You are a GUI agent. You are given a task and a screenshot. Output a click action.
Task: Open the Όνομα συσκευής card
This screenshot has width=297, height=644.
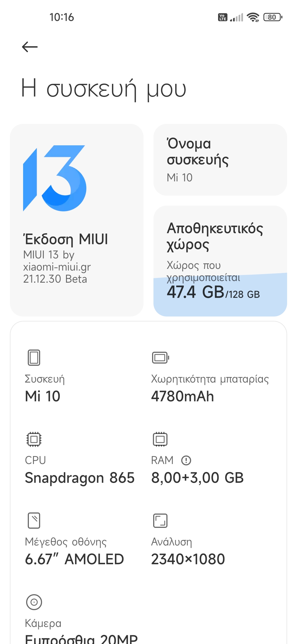coord(220,160)
